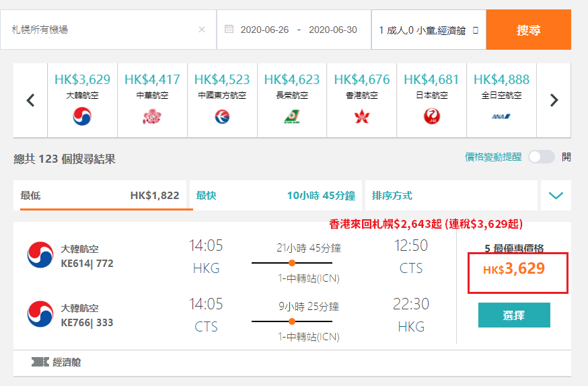Click HK$4,888 全日空航空 price
The image size is (588, 386).
click(x=501, y=79)
